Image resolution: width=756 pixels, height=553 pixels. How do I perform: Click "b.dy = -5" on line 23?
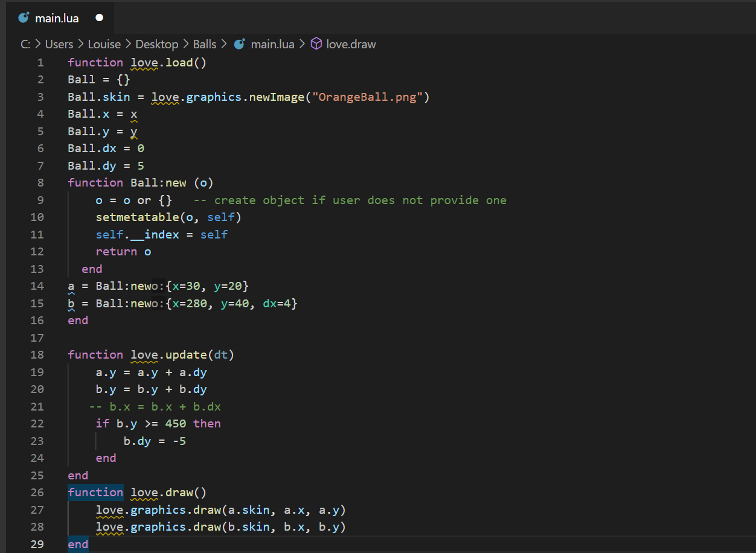[x=155, y=441]
